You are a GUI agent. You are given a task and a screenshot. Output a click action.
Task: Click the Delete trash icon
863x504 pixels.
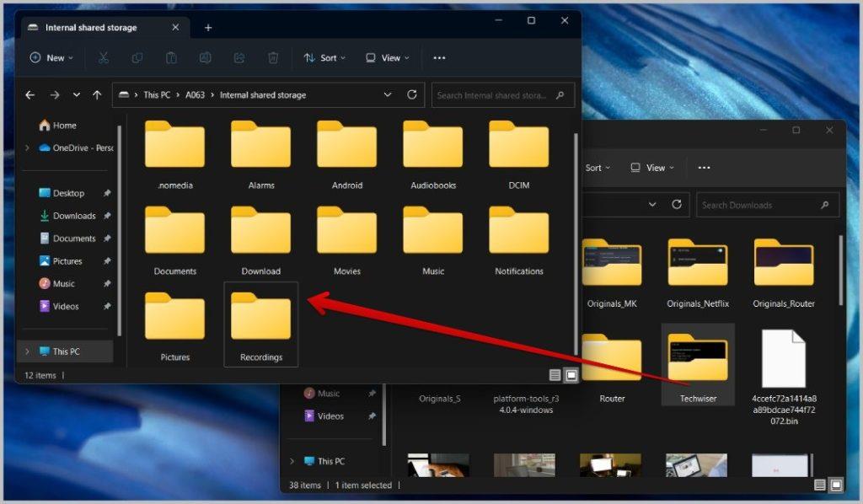[273, 58]
